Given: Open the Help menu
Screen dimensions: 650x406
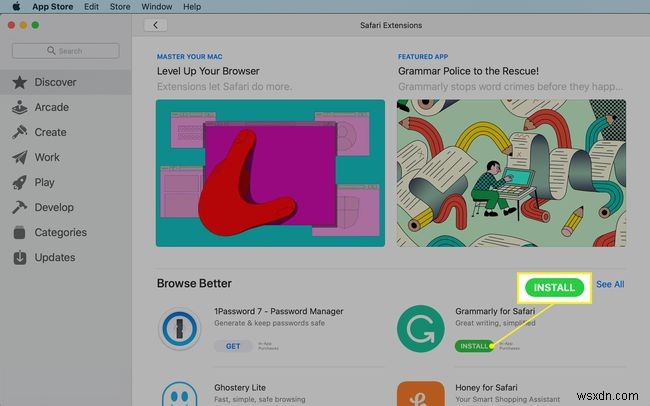Looking at the screenshot, I should [192, 7].
